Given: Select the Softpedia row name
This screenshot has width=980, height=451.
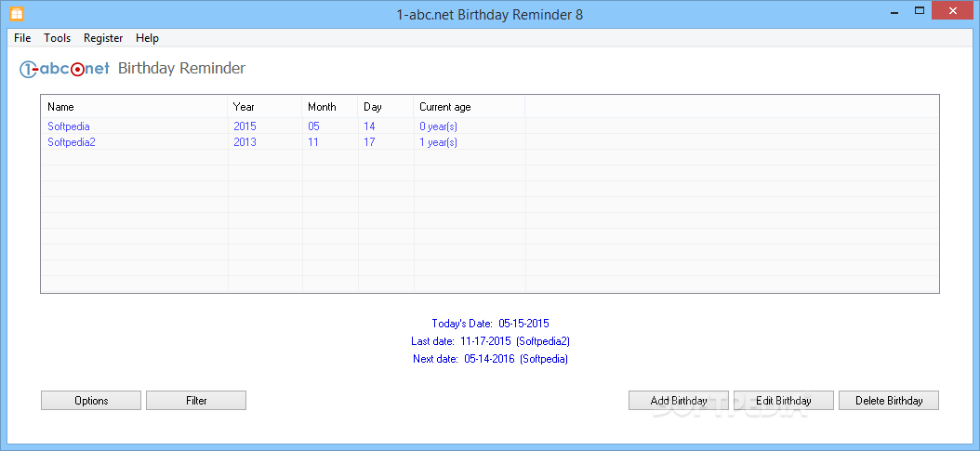Looking at the screenshot, I should click(x=69, y=126).
